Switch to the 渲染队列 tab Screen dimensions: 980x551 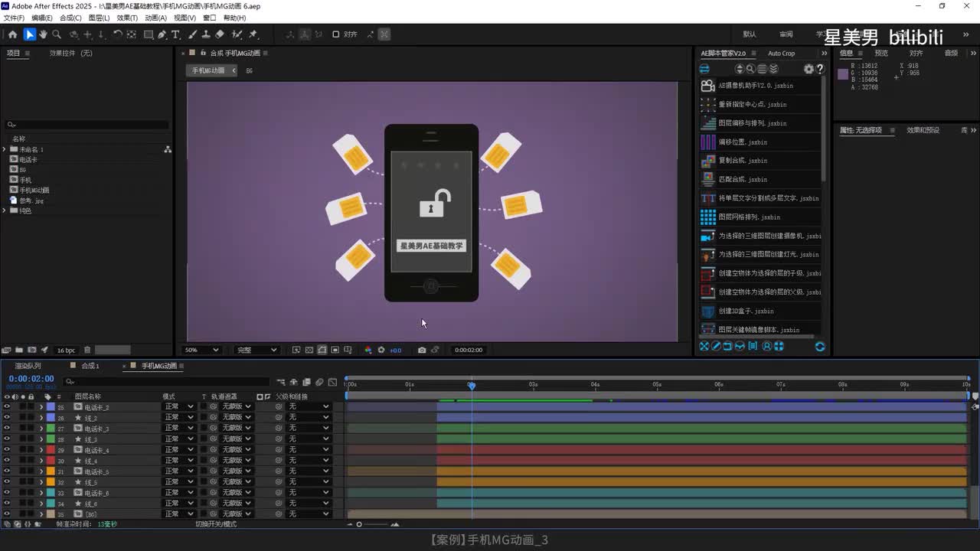[28, 366]
